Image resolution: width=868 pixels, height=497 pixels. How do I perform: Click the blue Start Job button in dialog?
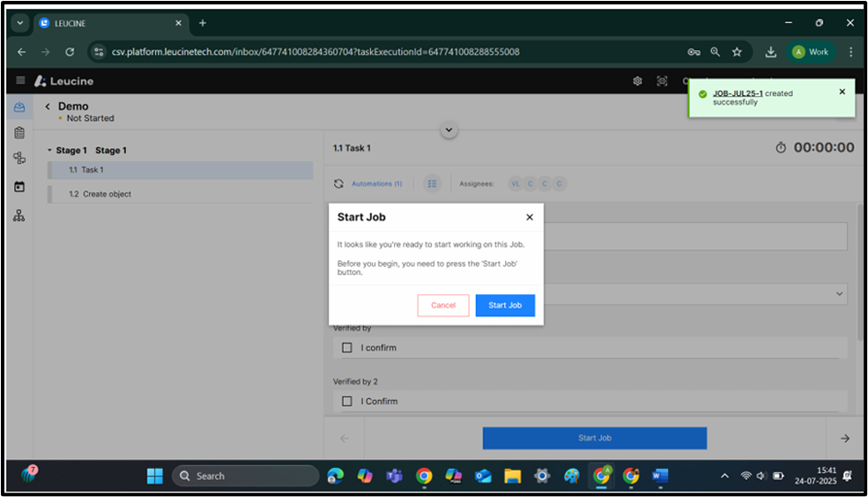click(x=505, y=306)
